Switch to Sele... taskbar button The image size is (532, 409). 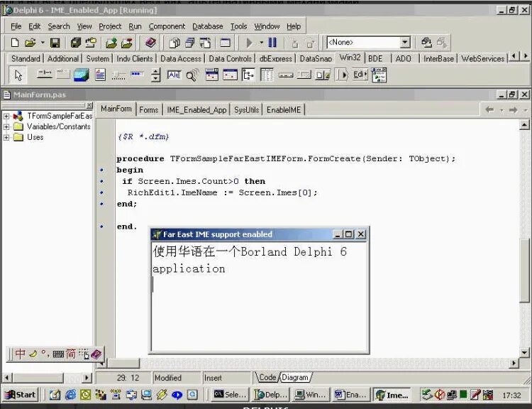[230, 395]
